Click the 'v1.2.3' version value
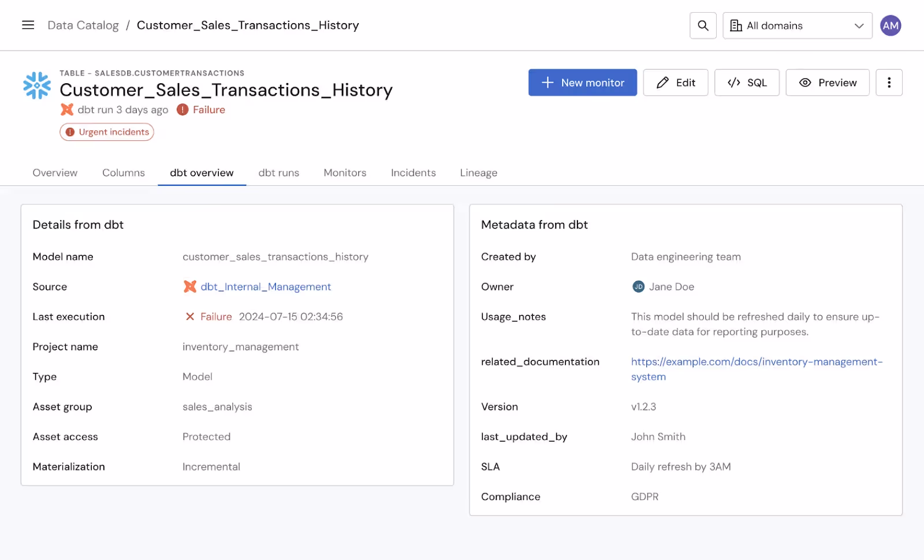The width and height of the screenshot is (924, 560). 643,406
